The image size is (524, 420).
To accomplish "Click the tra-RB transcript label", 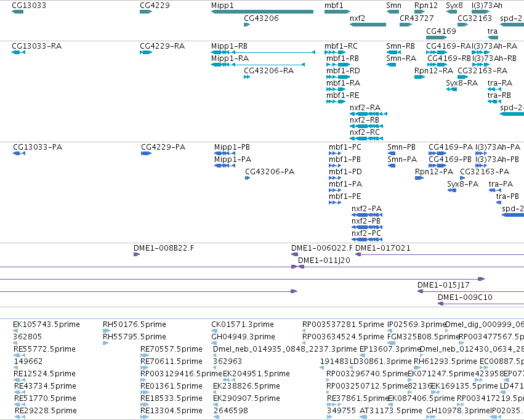I will pos(499,95).
